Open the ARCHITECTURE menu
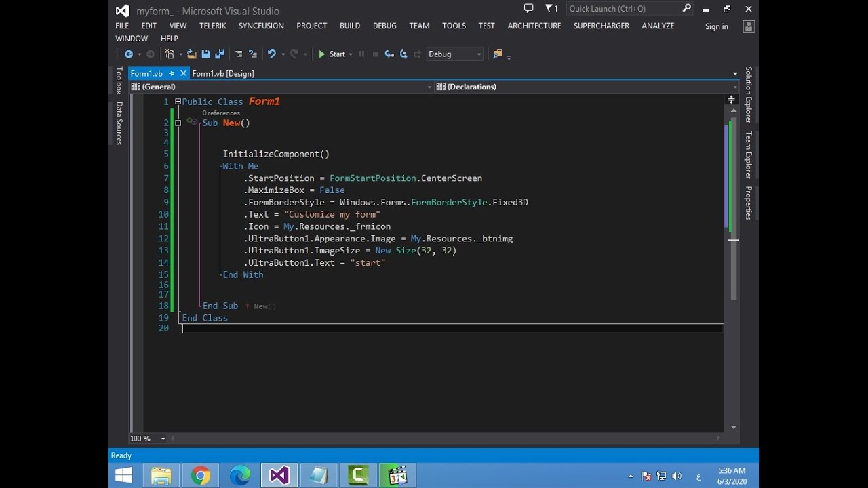The height and width of the screenshot is (488, 868). (534, 26)
